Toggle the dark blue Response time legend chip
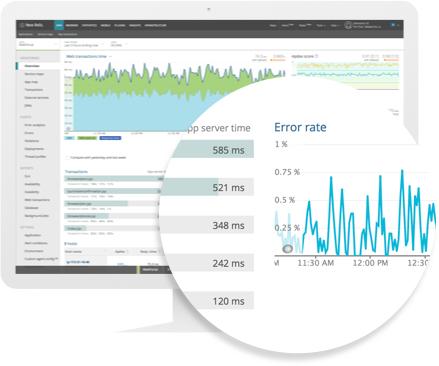 pyautogui.click(x=110, y=138)
